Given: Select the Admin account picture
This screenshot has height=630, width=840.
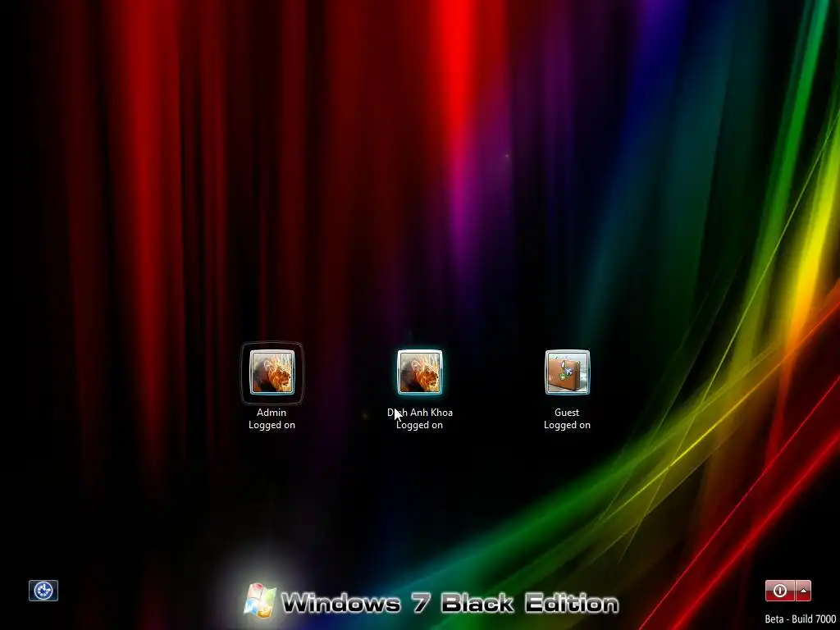Looking at the screenshot, I should pos(272,372).
